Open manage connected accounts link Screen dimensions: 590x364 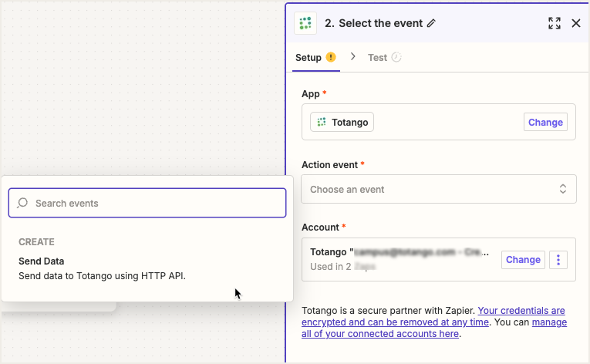[x=434, y=328]
